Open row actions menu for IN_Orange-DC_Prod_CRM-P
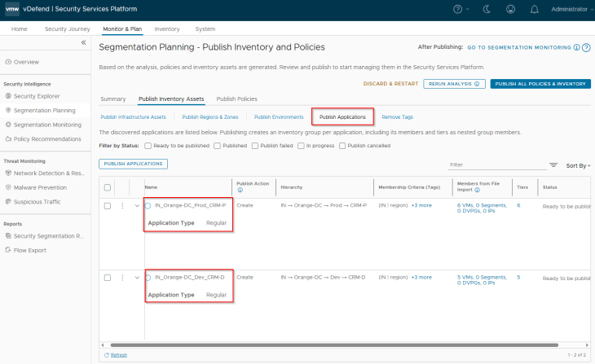This screenshot has height=364, width=595. 122,205
